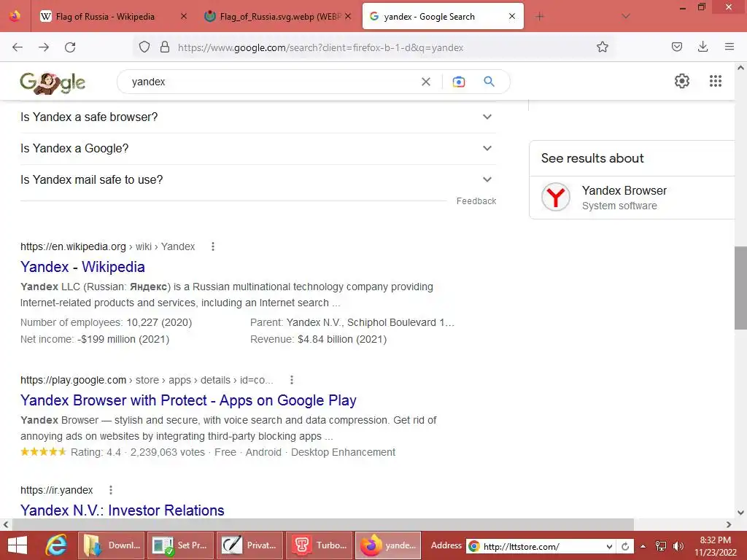
Task: Open the Google apps grid
Action: pos(716,81)
